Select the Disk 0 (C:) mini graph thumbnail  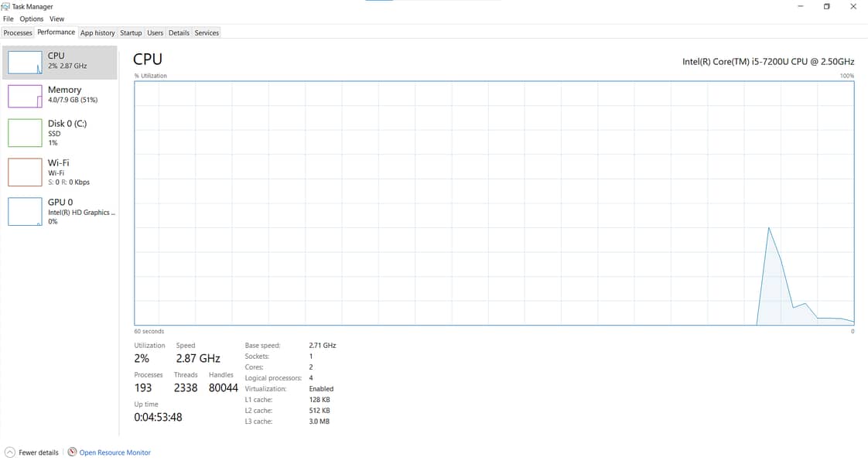(25, 133)
